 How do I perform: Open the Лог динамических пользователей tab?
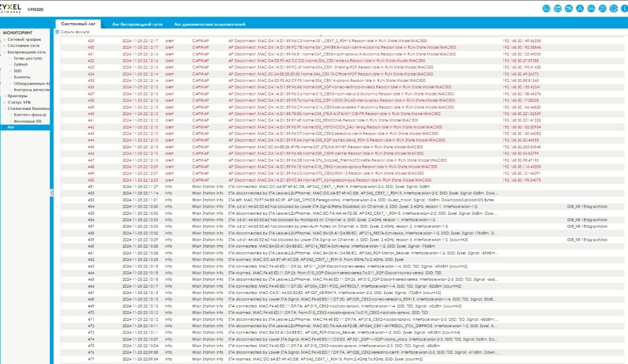tap(209, 24)
